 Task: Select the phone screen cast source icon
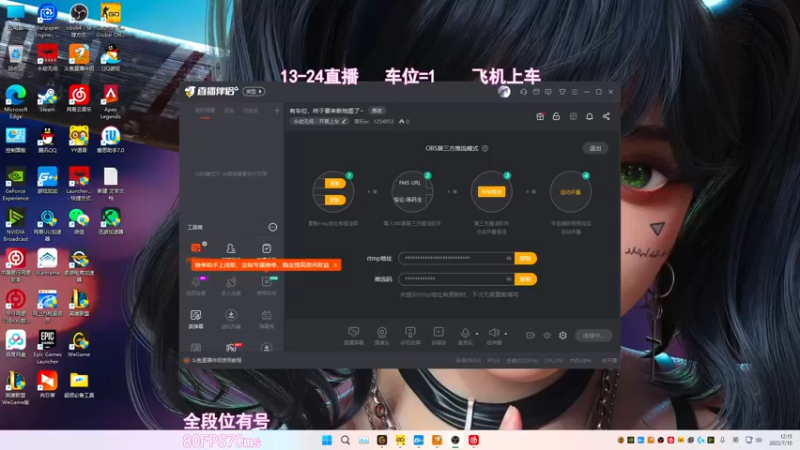[410, 332]
